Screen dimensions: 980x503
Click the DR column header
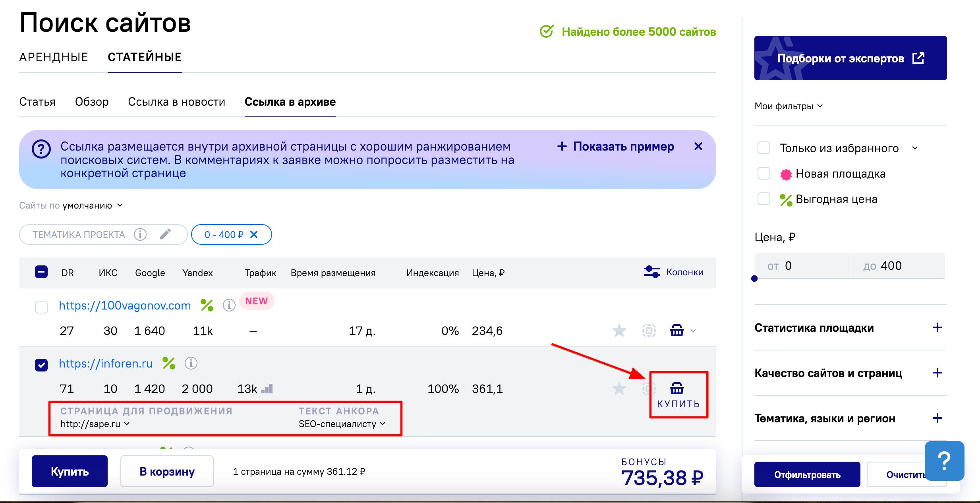coord(68,273)
